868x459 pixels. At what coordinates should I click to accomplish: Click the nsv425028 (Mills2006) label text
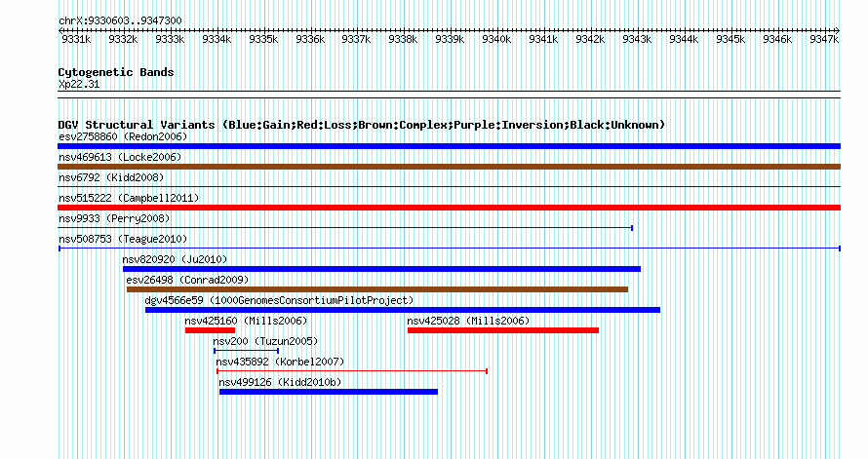point(468,321)
